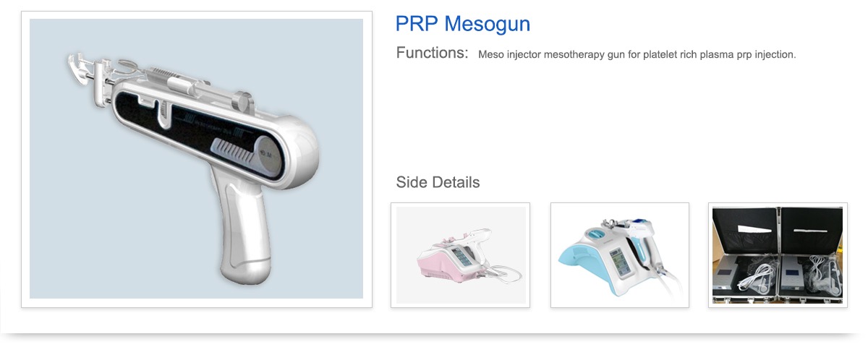Select the pink meso machine thumbnail

[461, 255]
